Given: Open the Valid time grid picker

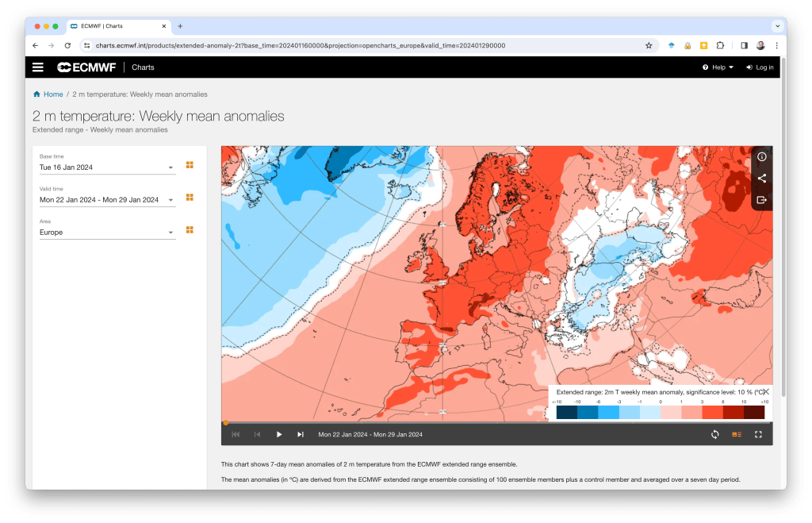Looking at the screenshot, I should (x=190, y=198).
